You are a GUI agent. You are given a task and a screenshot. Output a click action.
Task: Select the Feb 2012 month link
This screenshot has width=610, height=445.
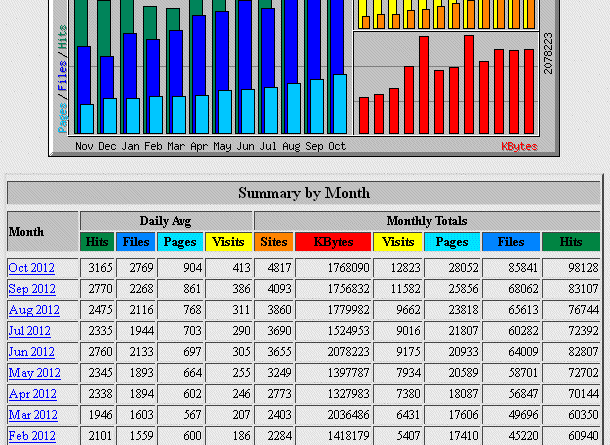click(x=32, y=436)
